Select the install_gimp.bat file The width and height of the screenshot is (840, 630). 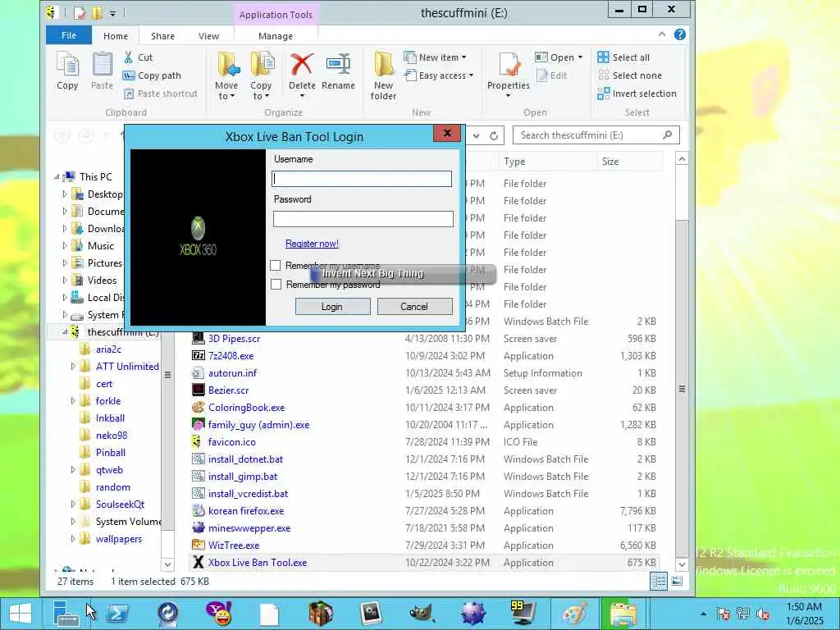(243, 477)
